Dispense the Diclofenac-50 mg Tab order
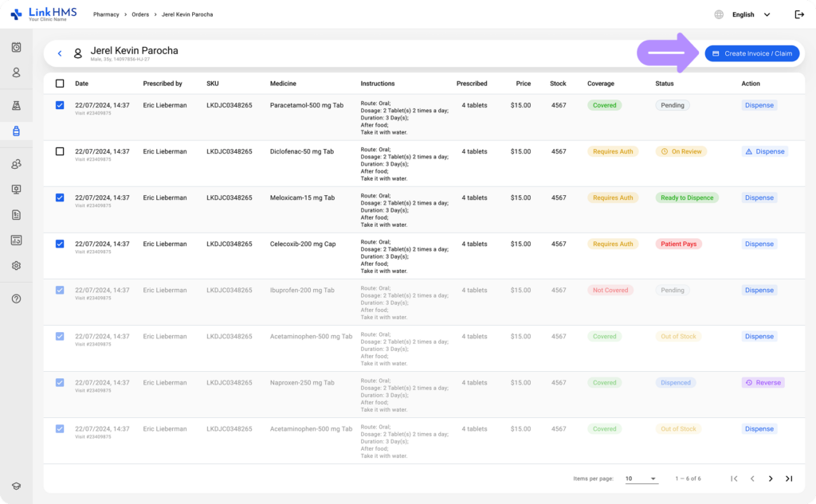Screen dimensions: 816x504 point(764,151)
